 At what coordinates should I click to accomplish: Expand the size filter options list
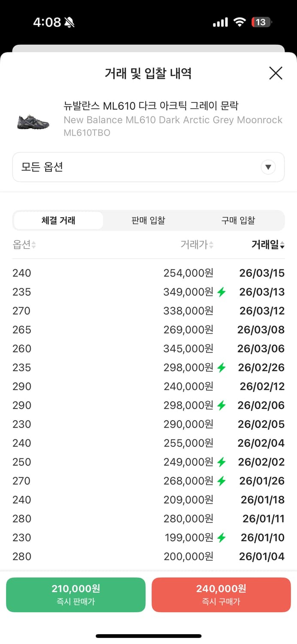point(148,167)
